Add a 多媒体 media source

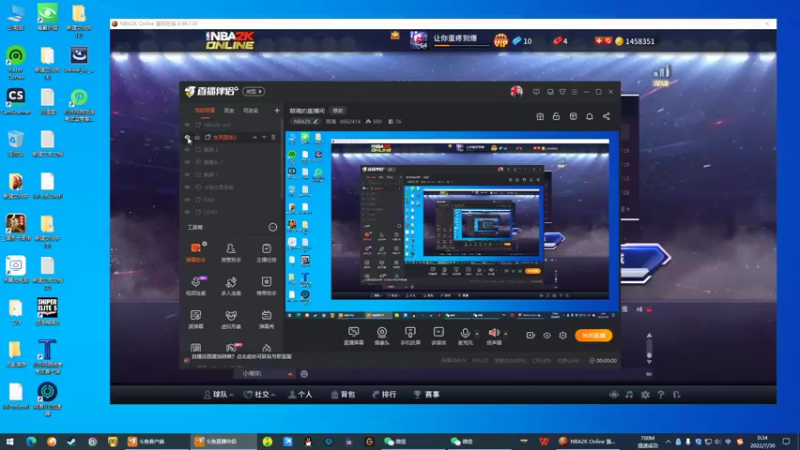(x=439, y=336)
